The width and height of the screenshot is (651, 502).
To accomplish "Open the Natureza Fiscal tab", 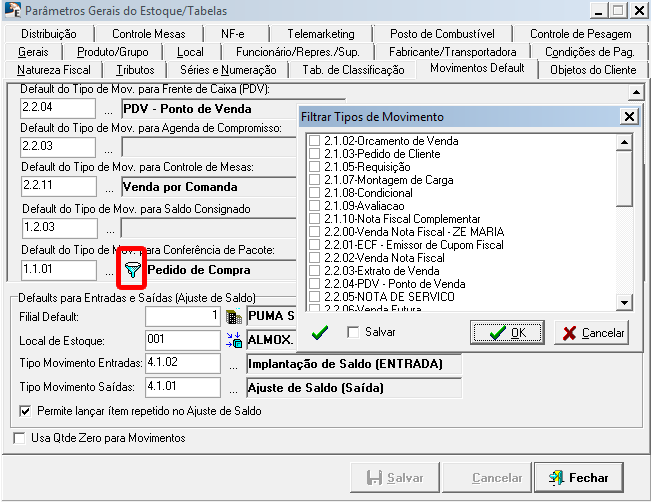I will pyautogui.click(x=54, y=70).
